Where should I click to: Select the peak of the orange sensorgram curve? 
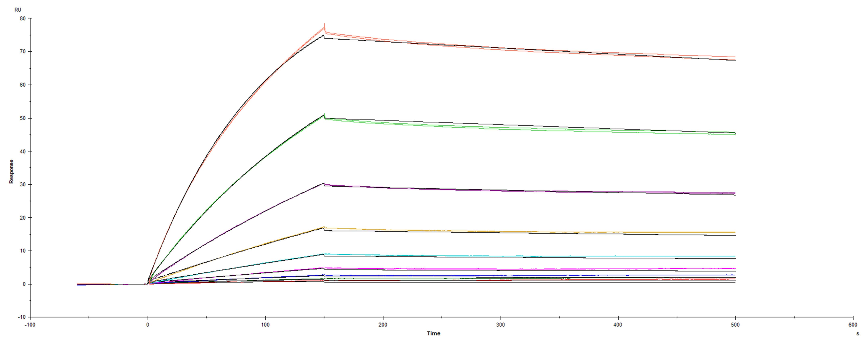pyautogui.click(x=324, y=227)
